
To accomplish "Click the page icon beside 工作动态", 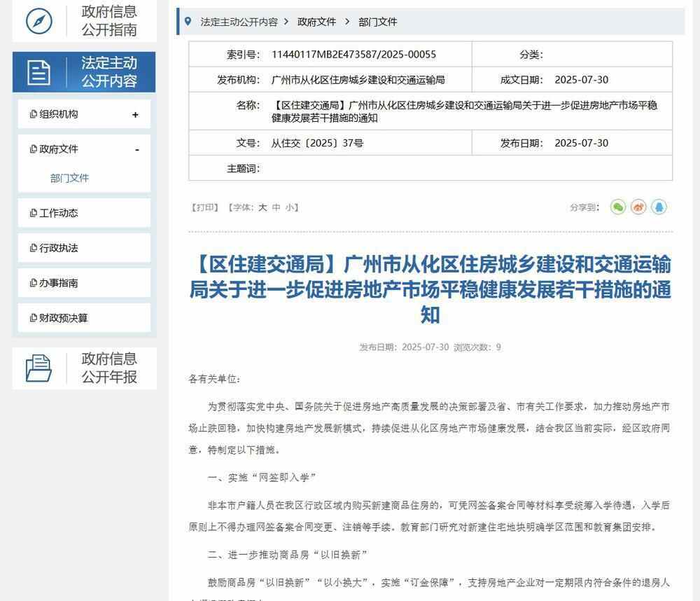I will coord(33,213).
